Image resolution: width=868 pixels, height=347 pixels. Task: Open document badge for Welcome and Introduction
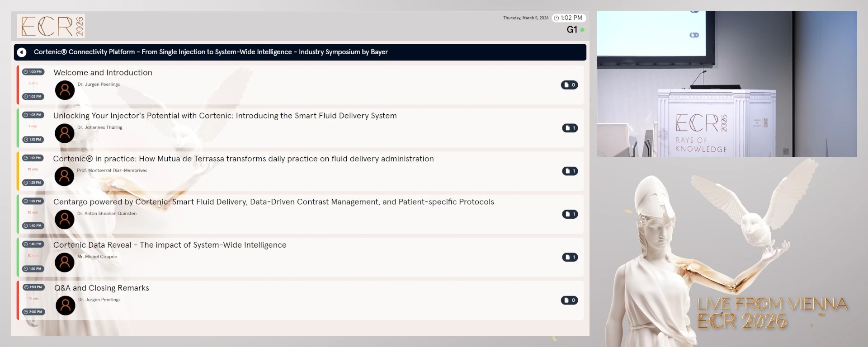(569, 85)
